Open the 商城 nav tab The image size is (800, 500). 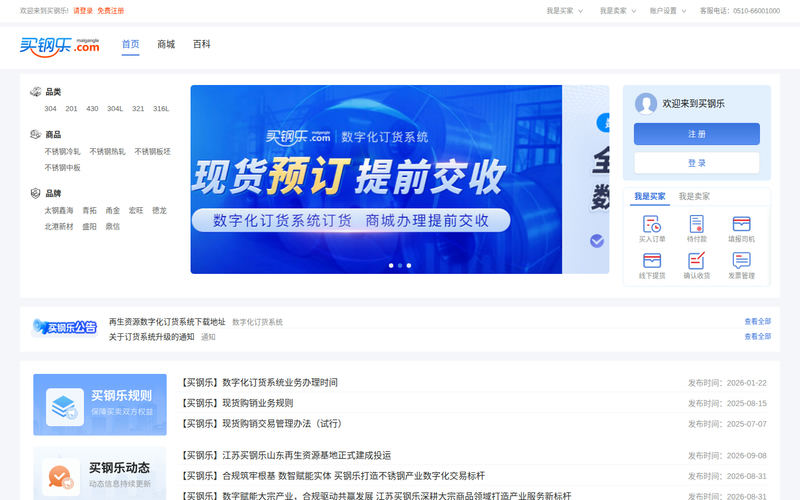pyautogui.click(x=166, y=44)
